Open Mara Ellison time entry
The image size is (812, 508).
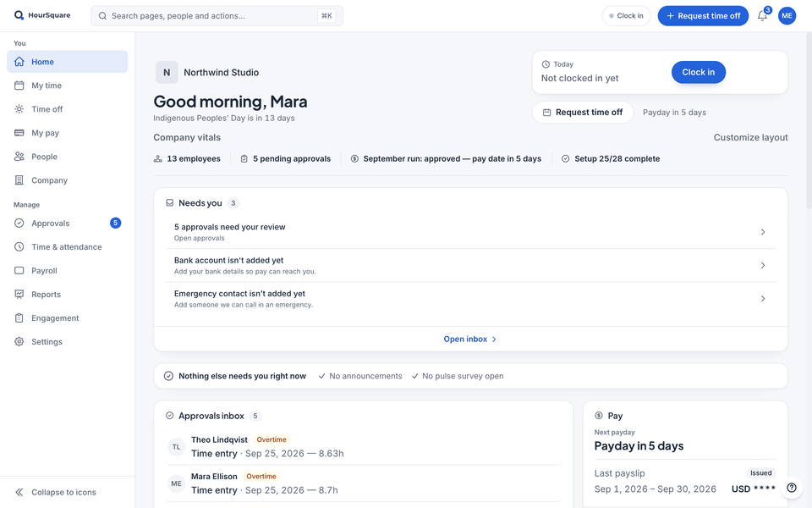point(364,483)
